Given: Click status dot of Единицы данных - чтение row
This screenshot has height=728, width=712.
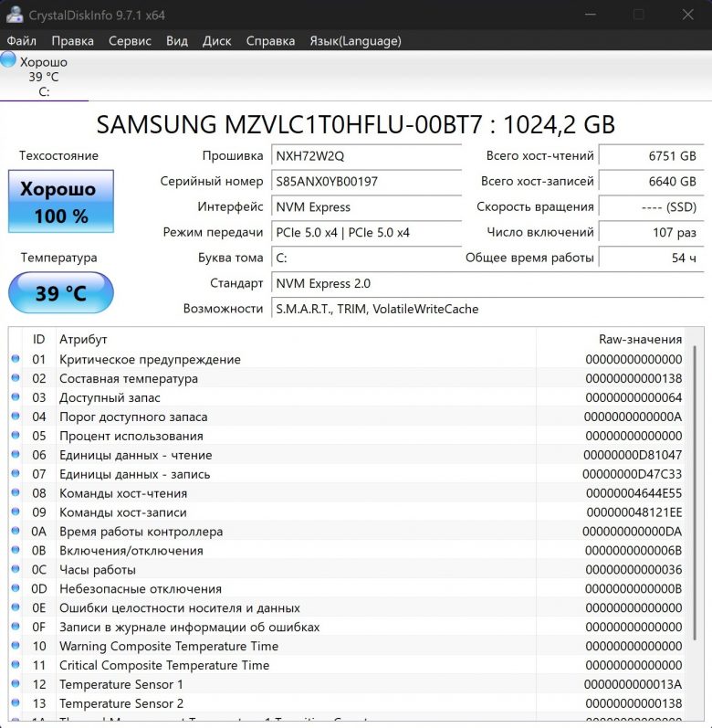Looking at the screenshot, I should pos(16,454).
